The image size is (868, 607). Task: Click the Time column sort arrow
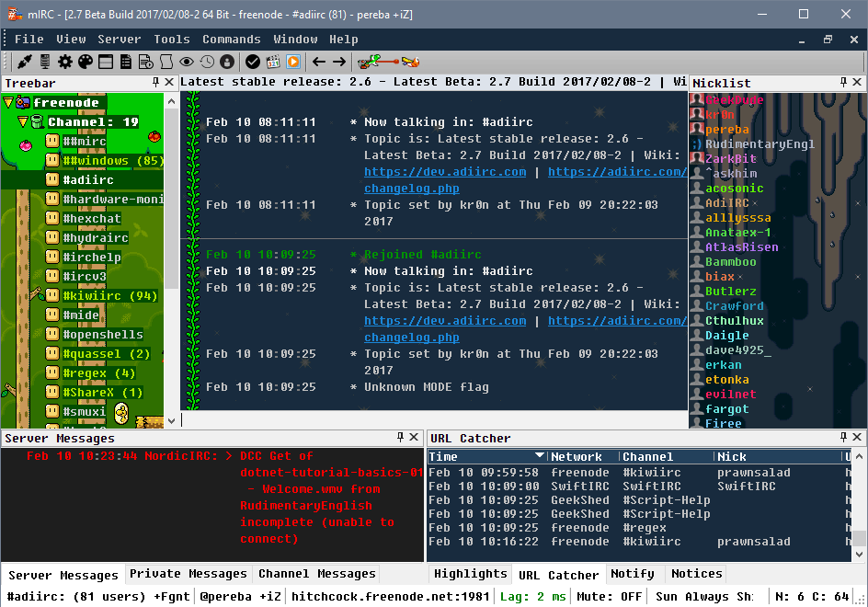click(x=539, y=455)
